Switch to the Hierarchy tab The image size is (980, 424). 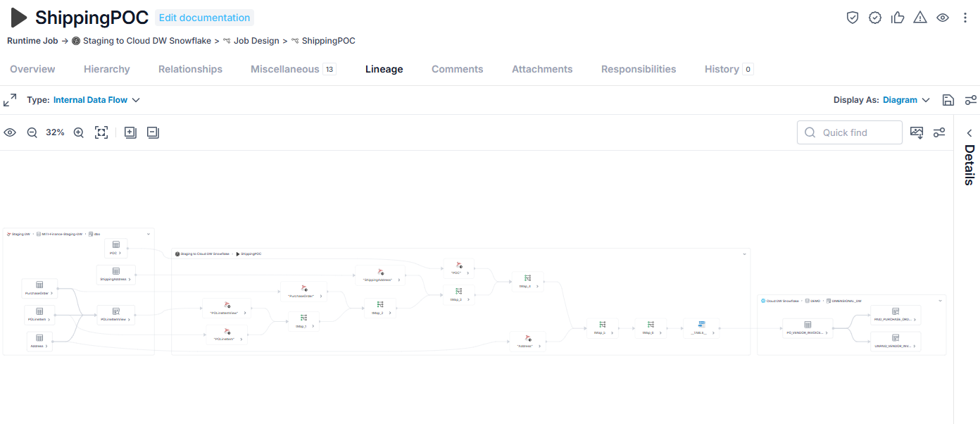[x=107, y=69]
